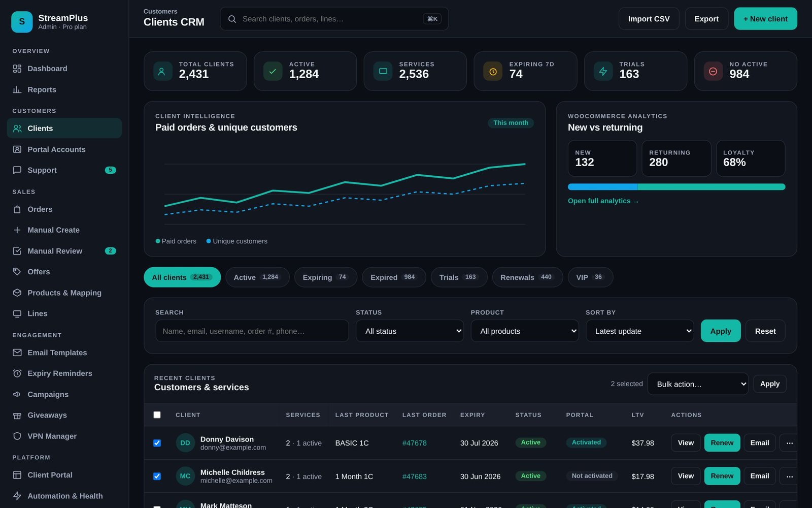Open more actions menu for Michelle Childress

click(x=789, y=476)
